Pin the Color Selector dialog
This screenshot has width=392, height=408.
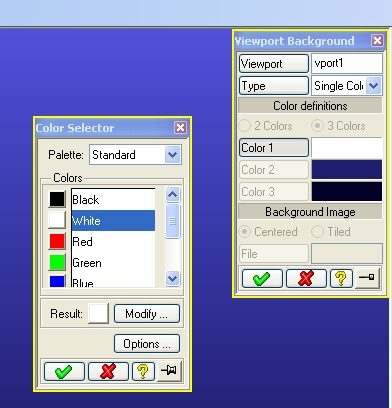(x=169, y=371)
